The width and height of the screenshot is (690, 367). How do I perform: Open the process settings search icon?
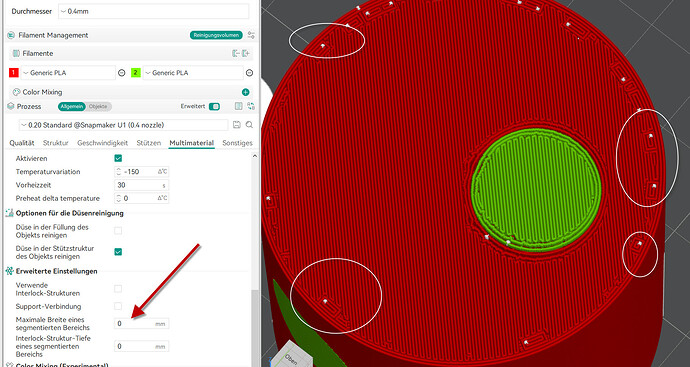pyautogui.click(x=250, y=125)
